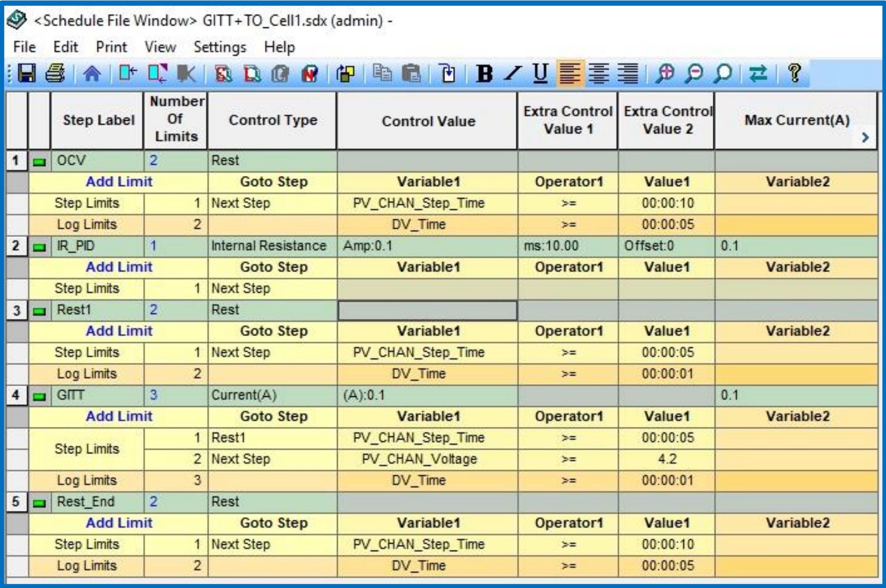Click the blue Home icon
The height and width of the screenshot is (588, 886).
point(92,73)
